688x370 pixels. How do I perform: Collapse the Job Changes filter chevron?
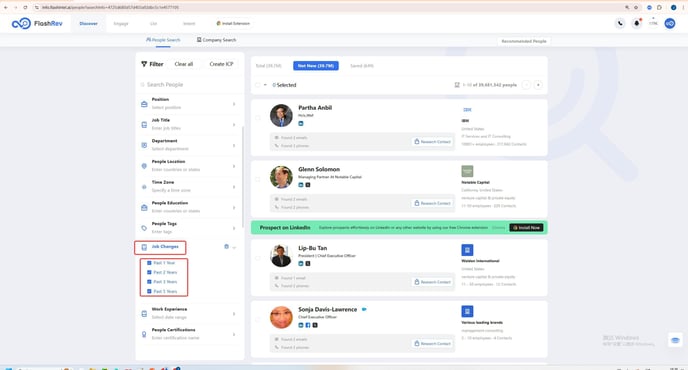[x=234, y=248]
